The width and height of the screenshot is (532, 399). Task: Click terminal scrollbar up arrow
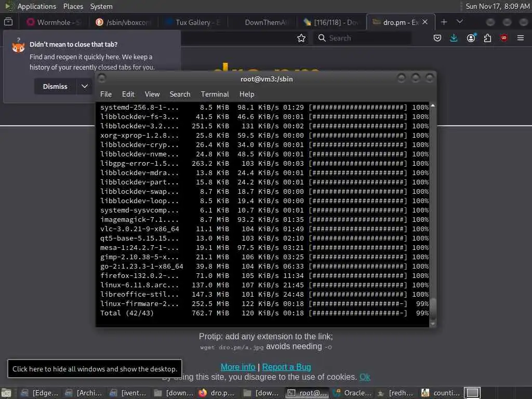pos(433,105)
